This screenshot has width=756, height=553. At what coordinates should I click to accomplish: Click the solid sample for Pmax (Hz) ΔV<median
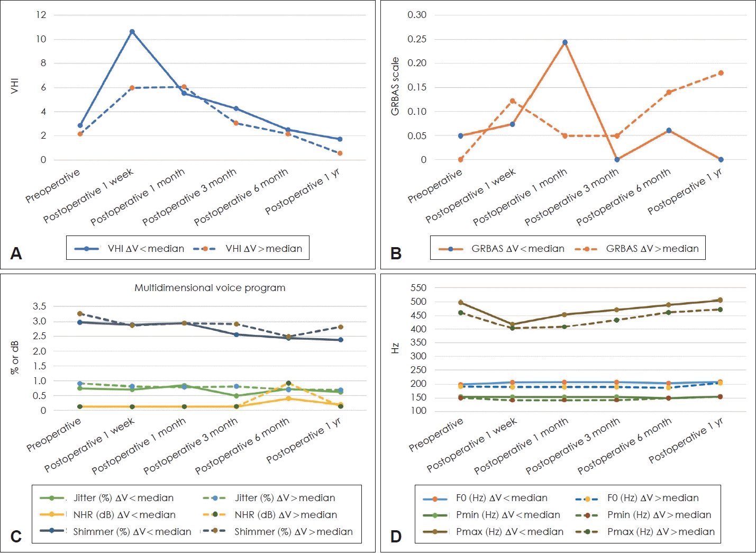[435, 531]
